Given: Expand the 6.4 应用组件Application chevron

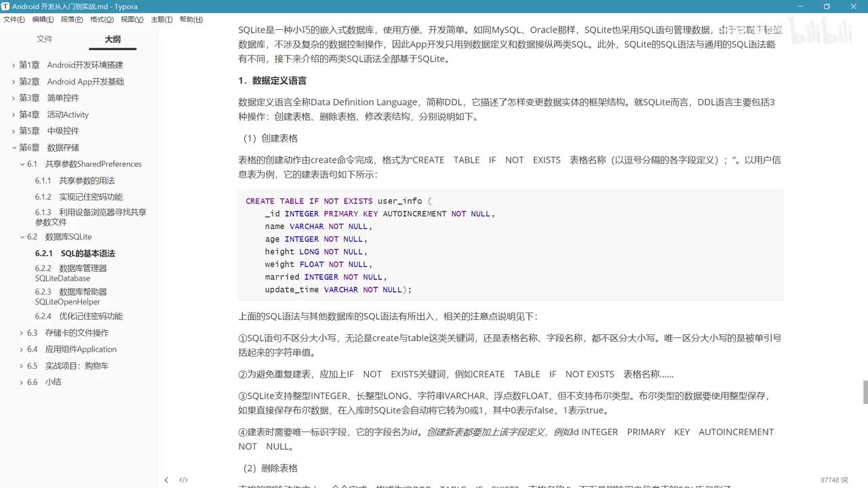Looking at the screenshot, I should (x=22, y=350).
